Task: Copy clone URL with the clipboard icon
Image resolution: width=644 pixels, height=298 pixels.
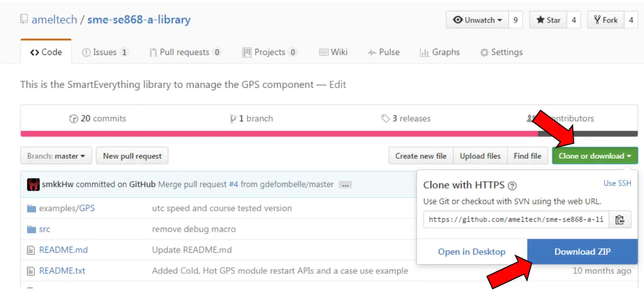Action: 620,219
